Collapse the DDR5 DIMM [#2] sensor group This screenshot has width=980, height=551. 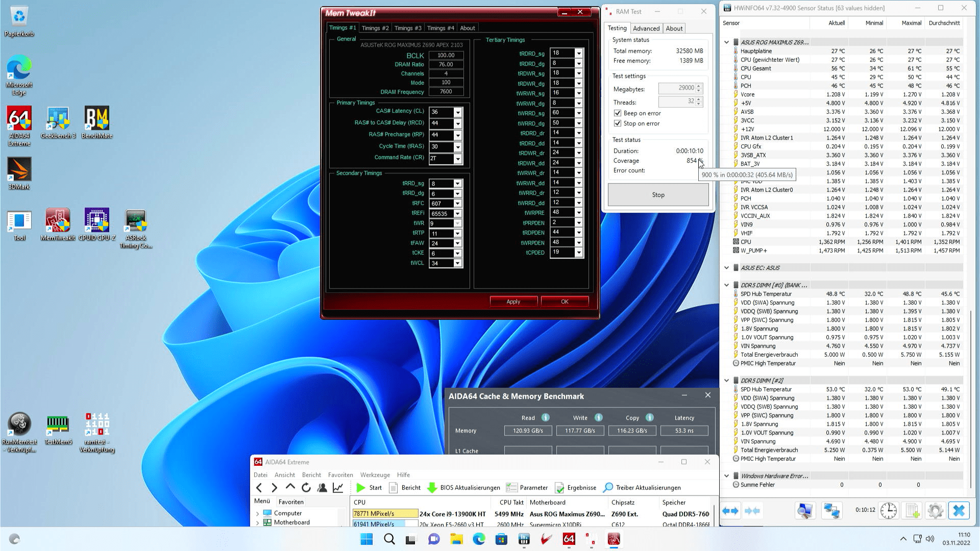click(x=726, y=381)
